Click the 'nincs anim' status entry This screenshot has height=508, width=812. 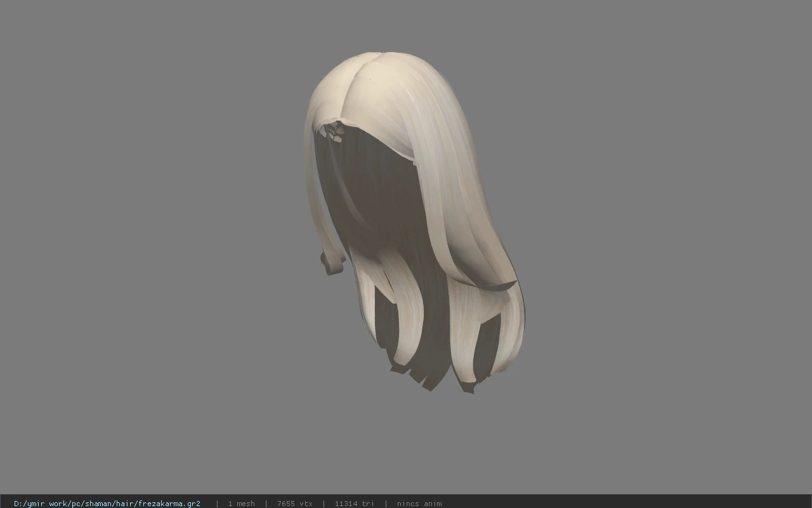click(419, 504)
